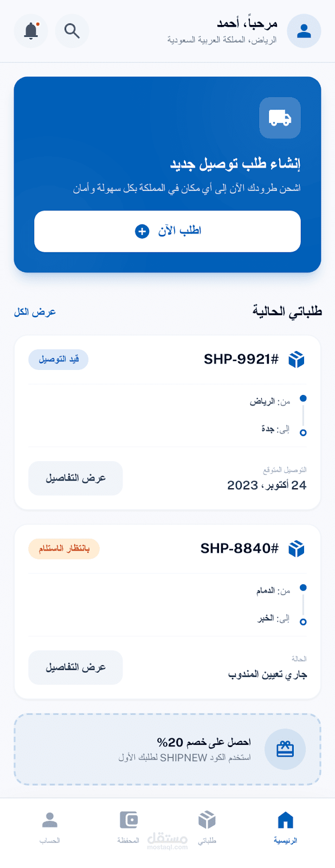The height and width of the screenshot is (868, 335).
Task: Open the user profile avatar
Action: tap(304, 31)
